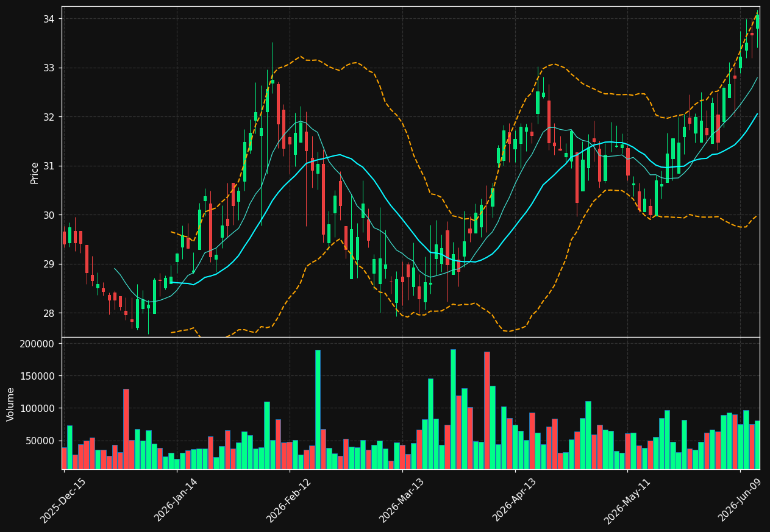770x532 pixels.
Task: Click the 32 price axis tick label
Action: point(49,117)
